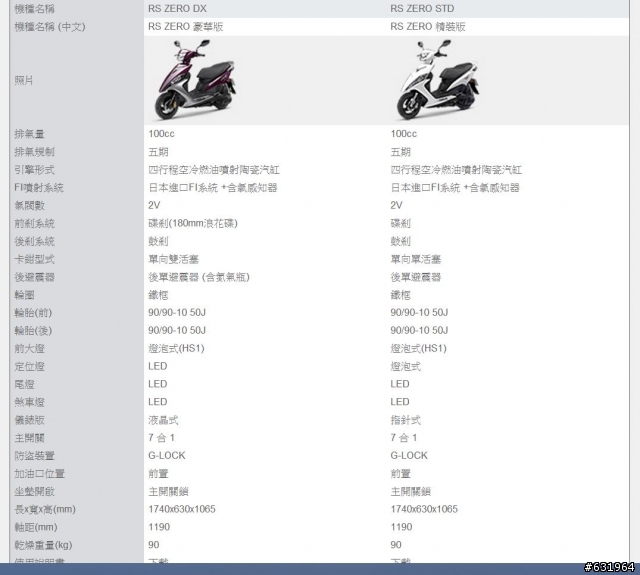Image resolution: width=640 pixels, height=575 pixels.
Task: Click the '前剎系統' row label
Action: (x=34, y=223)
